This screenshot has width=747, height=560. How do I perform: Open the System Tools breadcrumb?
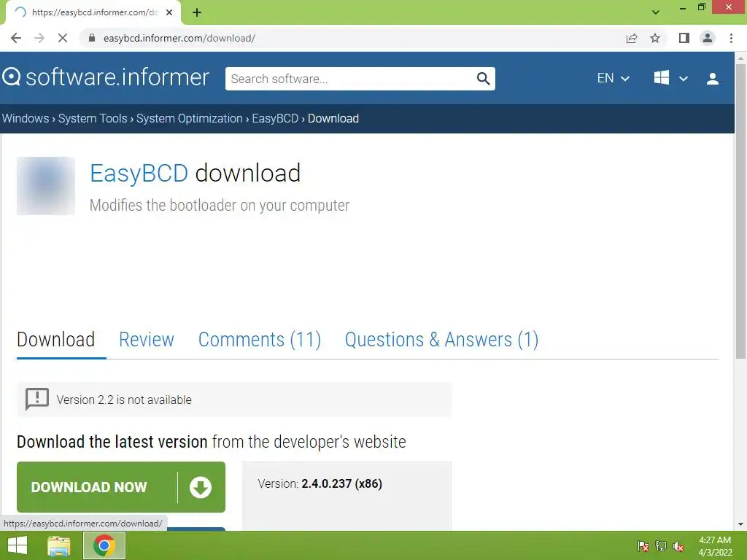[x=93, y=119]
